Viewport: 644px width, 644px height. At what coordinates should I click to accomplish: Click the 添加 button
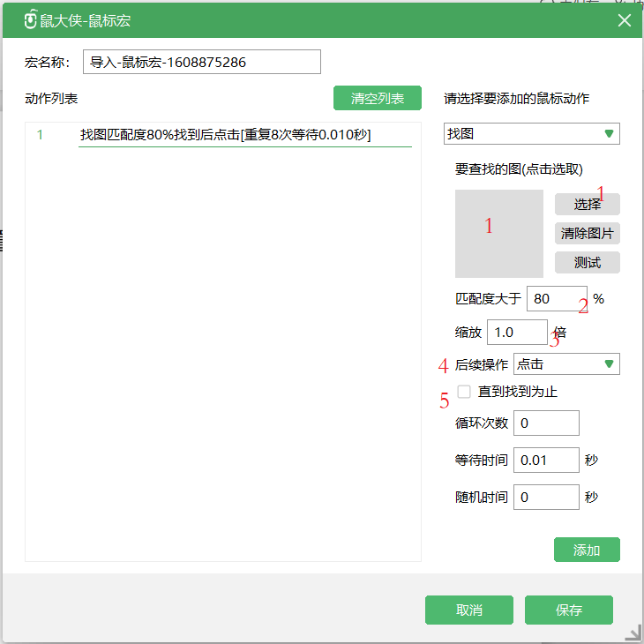587,550
